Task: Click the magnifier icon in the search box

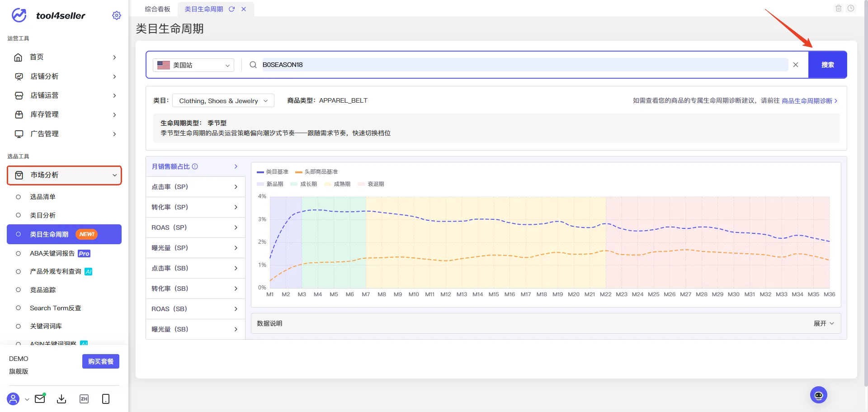Action: [253, 65]
